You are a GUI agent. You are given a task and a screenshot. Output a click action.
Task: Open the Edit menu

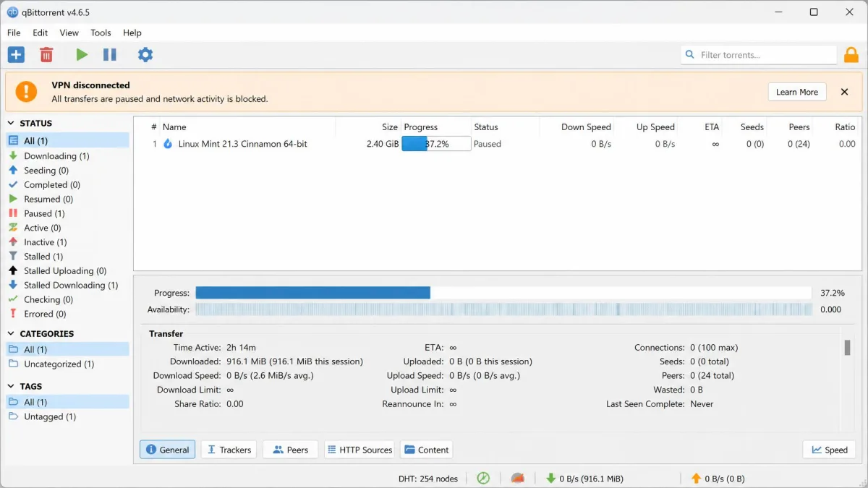click(41, 33)
